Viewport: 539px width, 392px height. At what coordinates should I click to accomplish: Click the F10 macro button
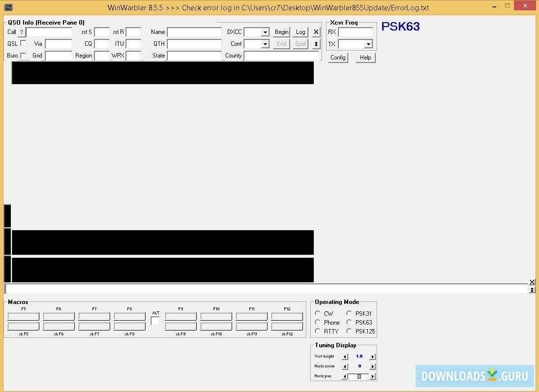pyautogui.click(x=216, y=316)
